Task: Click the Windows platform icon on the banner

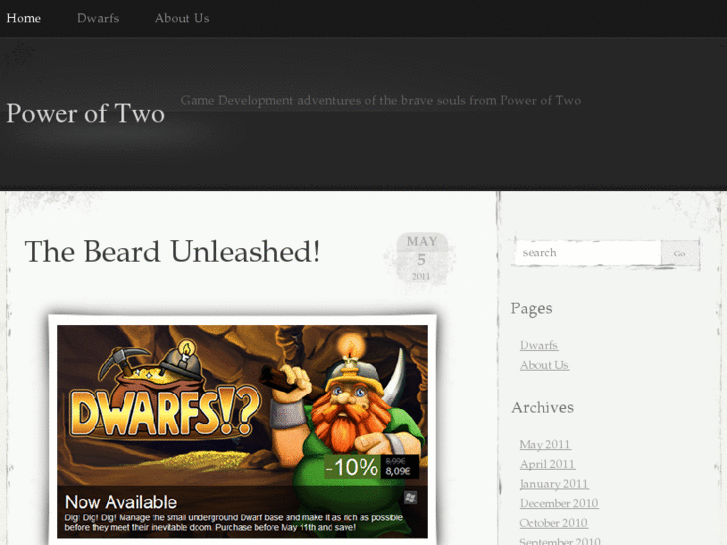Action: click(410, 498)
